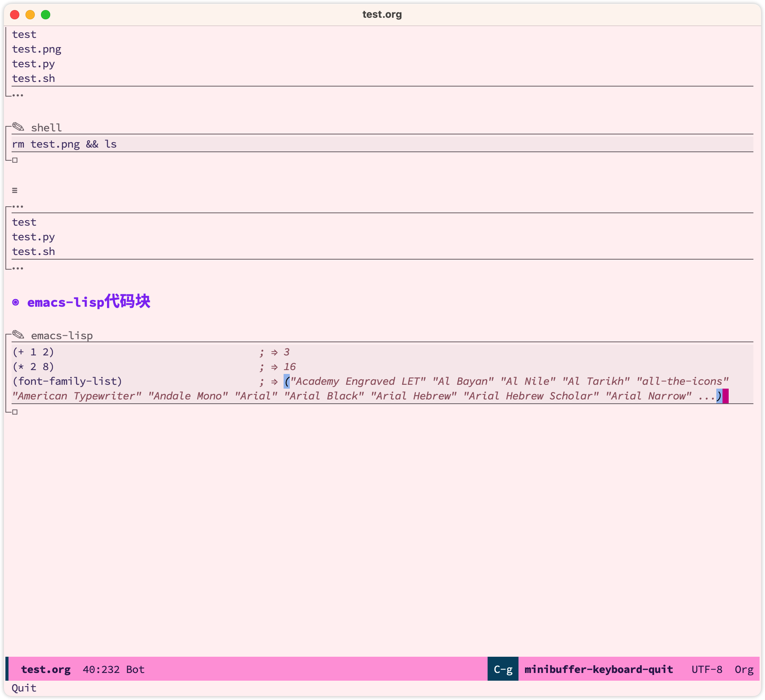Click the small square under the emacs-lisp block
Viewport: 765px width, 700px height.
tap(15, 412)
